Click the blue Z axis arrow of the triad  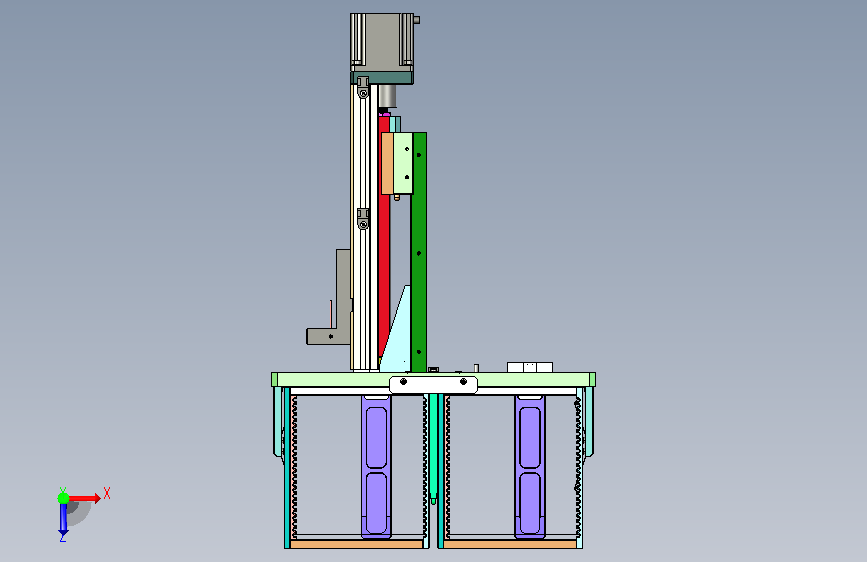(x=63, y=520)
